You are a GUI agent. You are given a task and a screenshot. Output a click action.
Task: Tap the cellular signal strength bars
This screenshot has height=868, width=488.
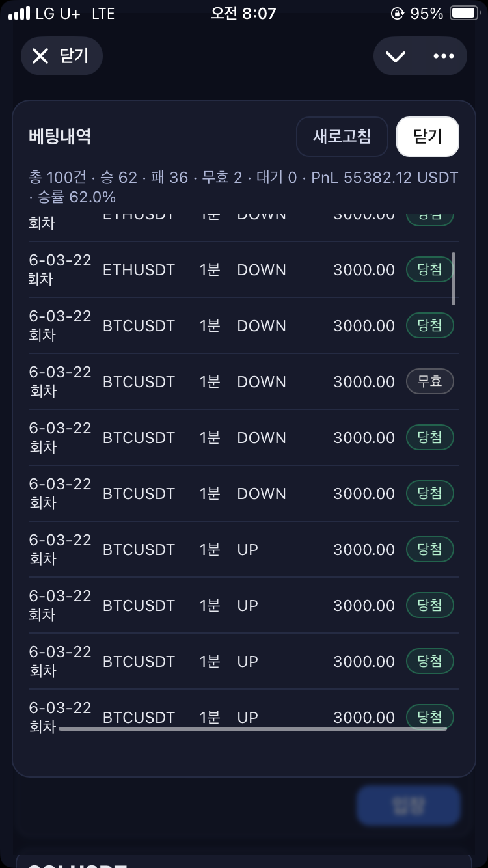(x=19, y=14)
